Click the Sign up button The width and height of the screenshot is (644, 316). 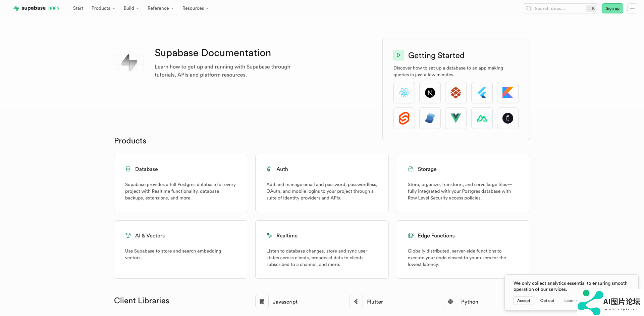click(x=612, y=8)
